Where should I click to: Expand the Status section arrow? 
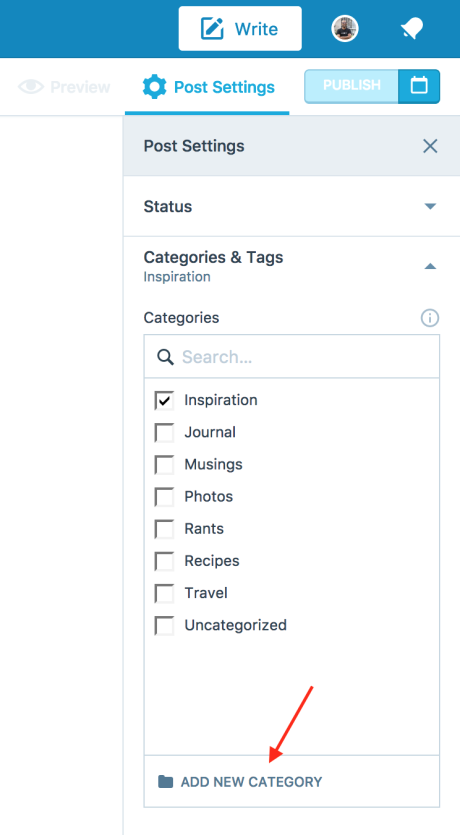430,207
